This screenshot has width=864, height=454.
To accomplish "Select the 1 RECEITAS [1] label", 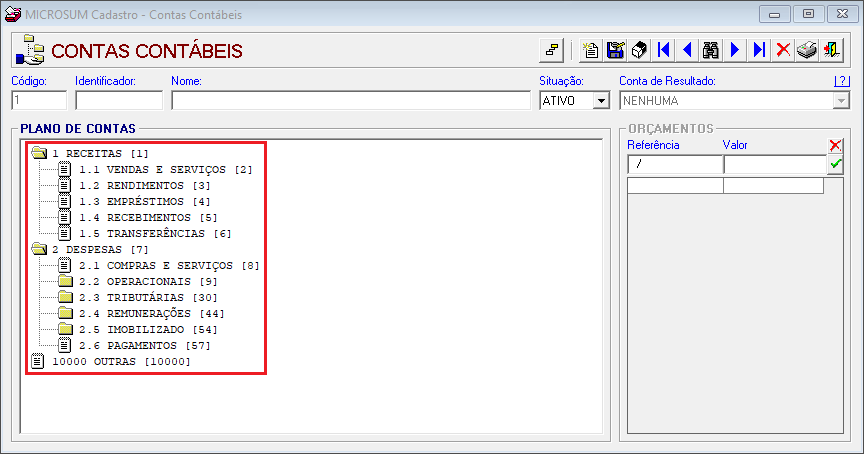I will (100, 154).
